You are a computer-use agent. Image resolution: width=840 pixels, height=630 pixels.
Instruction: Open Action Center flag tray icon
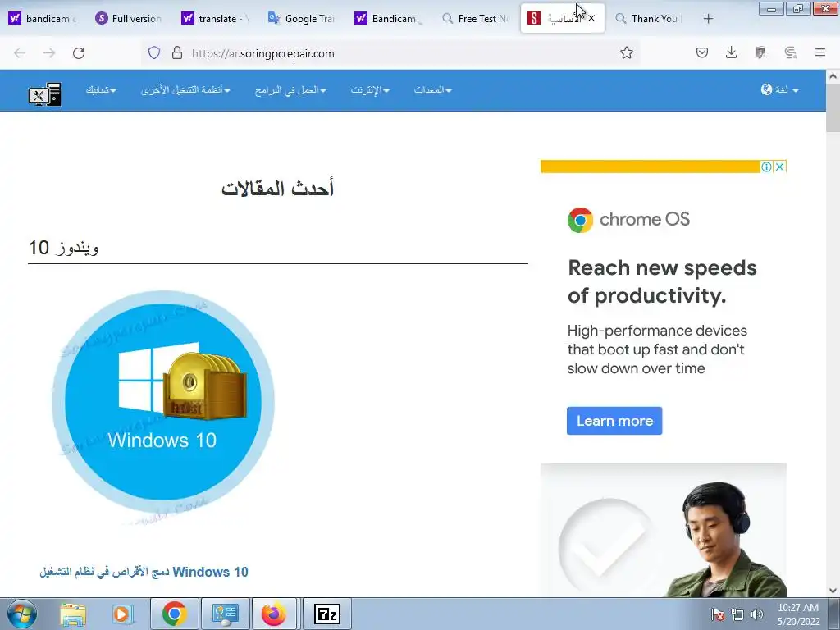click(x=718, y=614)
